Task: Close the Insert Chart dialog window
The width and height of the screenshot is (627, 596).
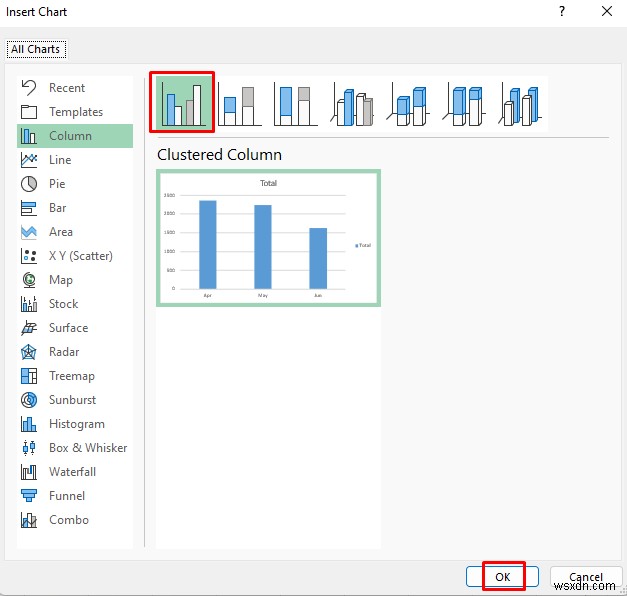Action: (x=607, y=11)
